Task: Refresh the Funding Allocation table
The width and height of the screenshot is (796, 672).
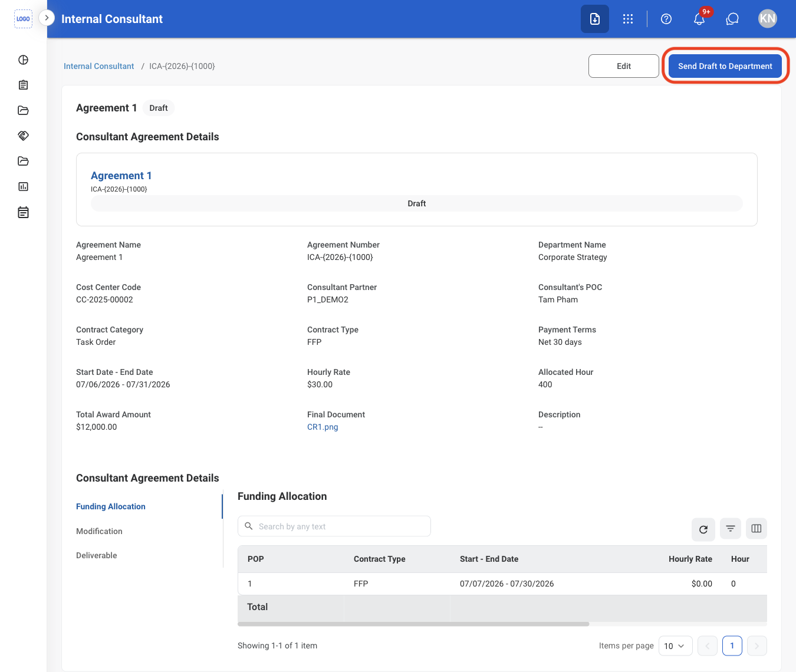Action: coord(703,529)
